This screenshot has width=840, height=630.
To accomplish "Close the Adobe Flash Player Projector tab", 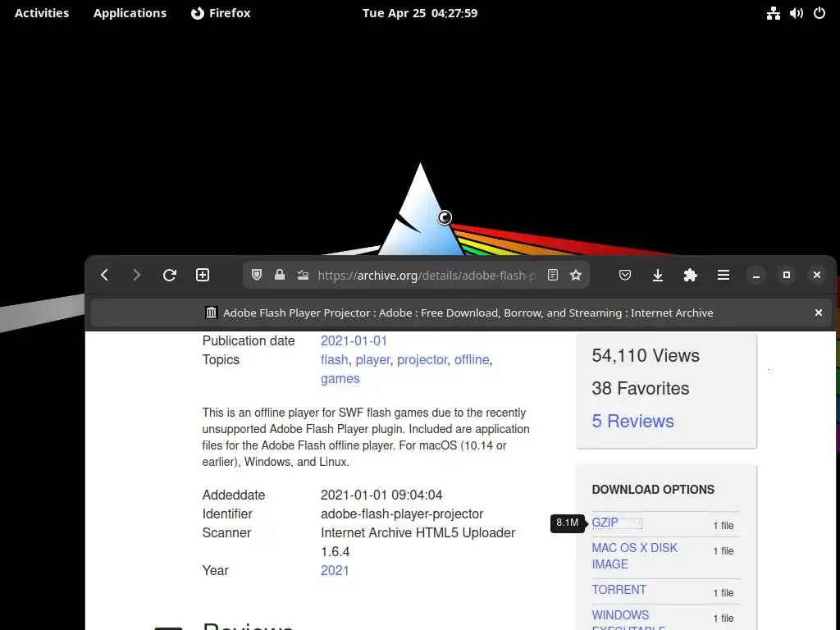I will point(819,313).
